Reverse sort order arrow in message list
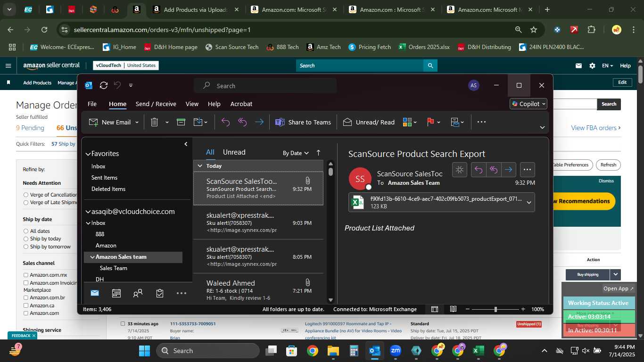644x362 pixels. click(318, 153)
